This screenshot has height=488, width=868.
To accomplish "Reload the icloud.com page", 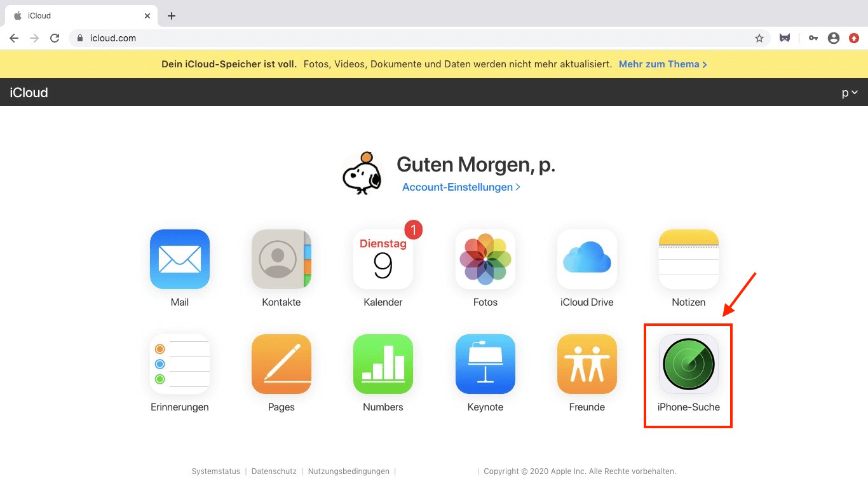I will click(x=55, y=38).
